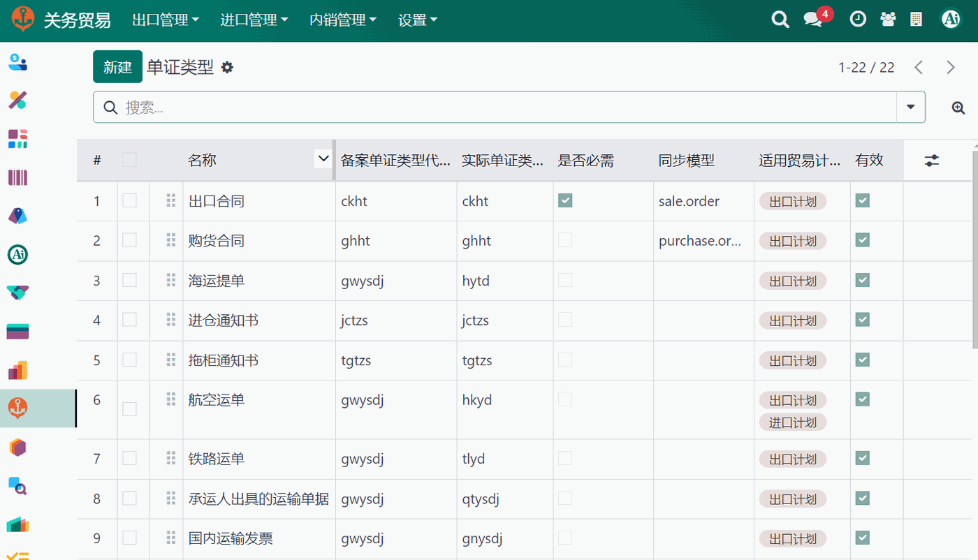This screenshot has height=560, width=978.
Task: Open the search magnifier in top bar
Action: (x=780, y=20)
